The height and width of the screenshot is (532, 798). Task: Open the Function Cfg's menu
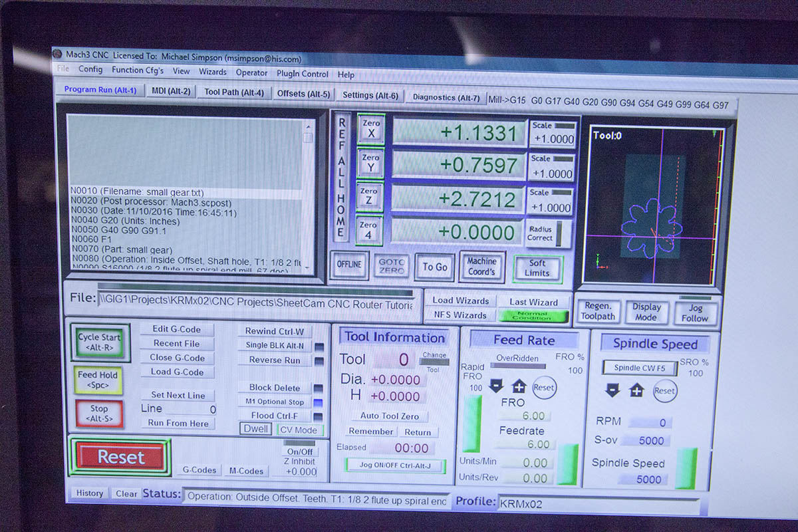[x=138, y=70]
